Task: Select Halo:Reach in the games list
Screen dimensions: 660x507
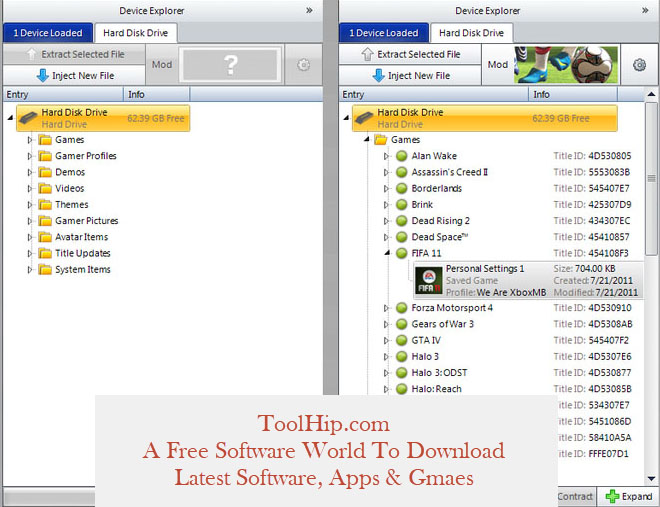Action: point(436,389)
